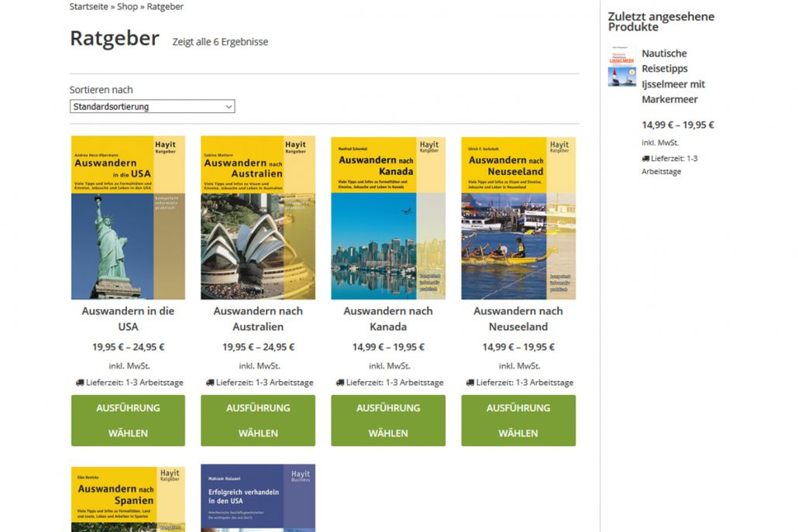Screen dimensions: 798x532
Task: Click price 14,99 € – 19,95 € under Neuseeland book
Action: [x=518, y=347]
